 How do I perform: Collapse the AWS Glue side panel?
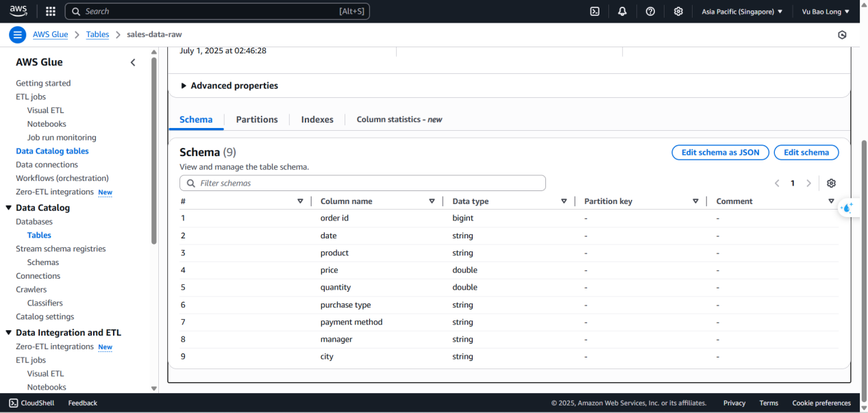133,62
